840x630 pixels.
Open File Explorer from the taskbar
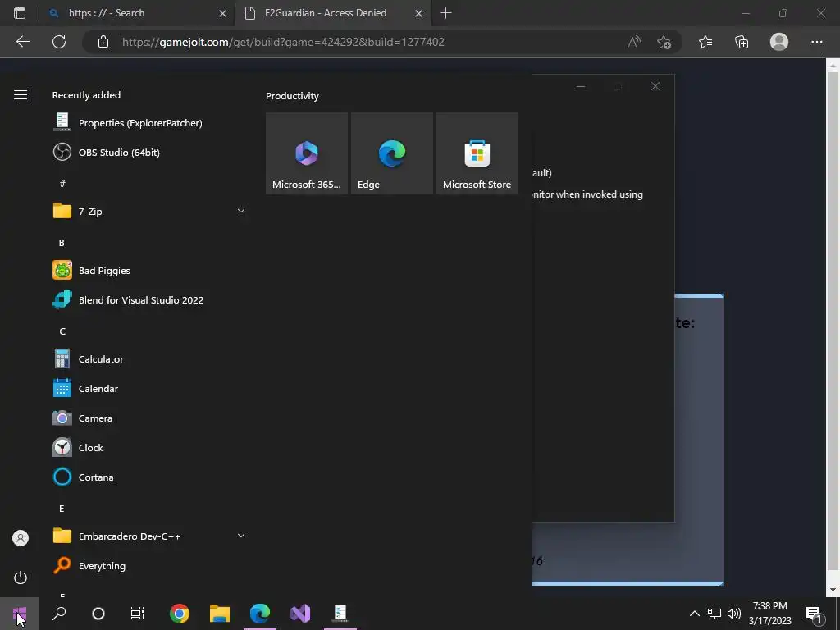click(220, 614)
